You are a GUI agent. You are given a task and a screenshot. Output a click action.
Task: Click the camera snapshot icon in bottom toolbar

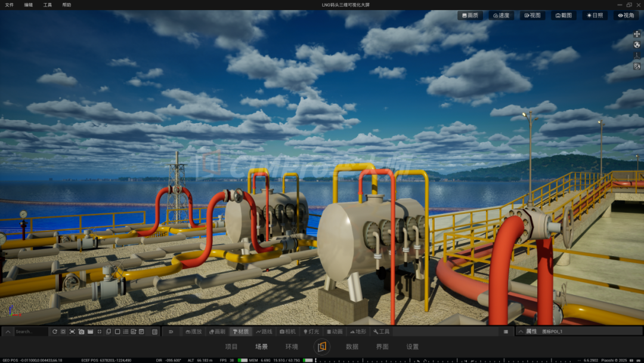tap(81, 331)
